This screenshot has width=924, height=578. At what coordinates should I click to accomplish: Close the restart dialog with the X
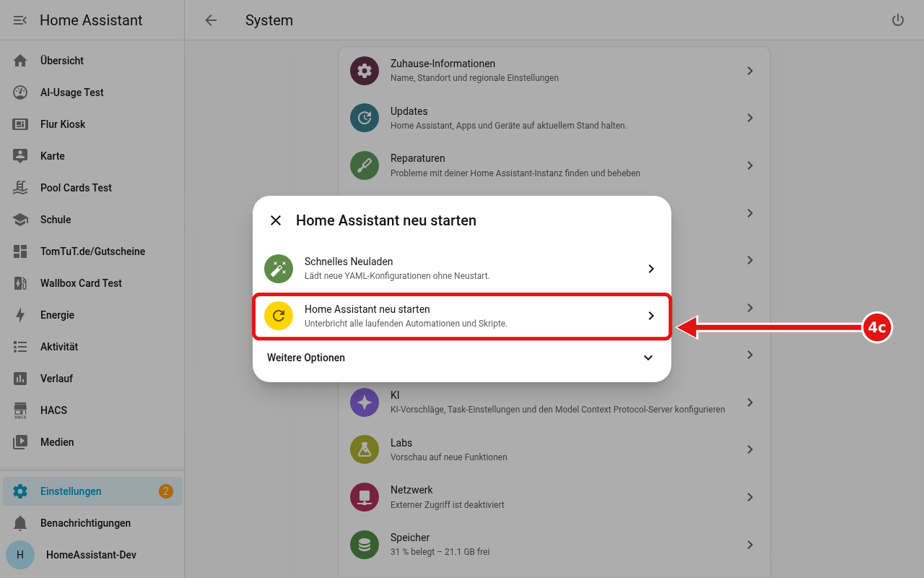tap(276, 220)
